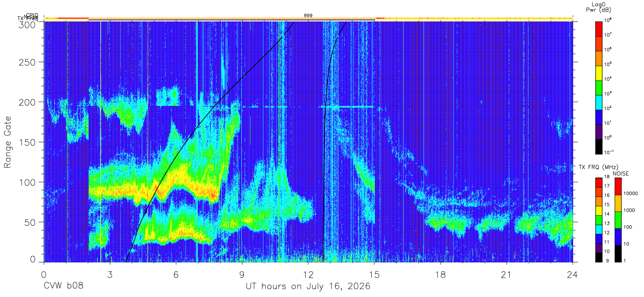Viewport: 644px width, 297px height.
Task: Click the '1000' value on the NOISE legend
Action: click(630, 210)
